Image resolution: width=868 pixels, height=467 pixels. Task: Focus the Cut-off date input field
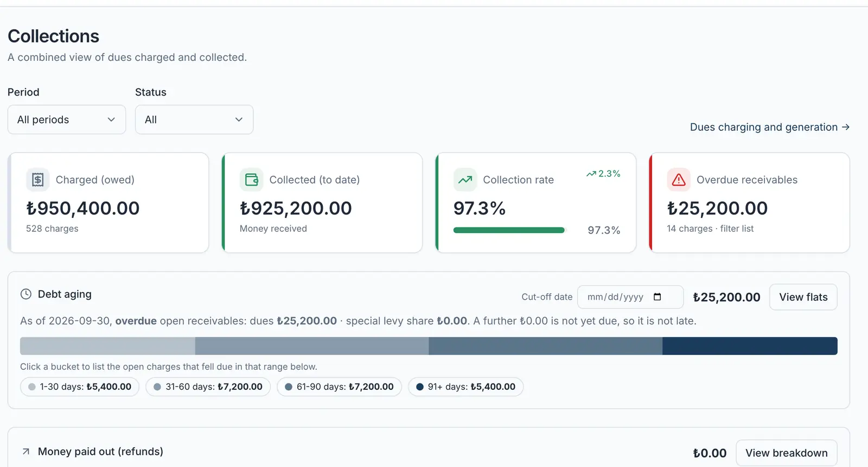tap(630, 297)
